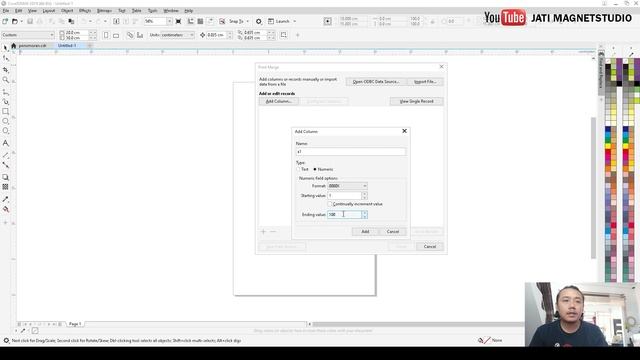Screen dimensions: 640x360
Task: Select the Polygon tool
Action: 5,131
